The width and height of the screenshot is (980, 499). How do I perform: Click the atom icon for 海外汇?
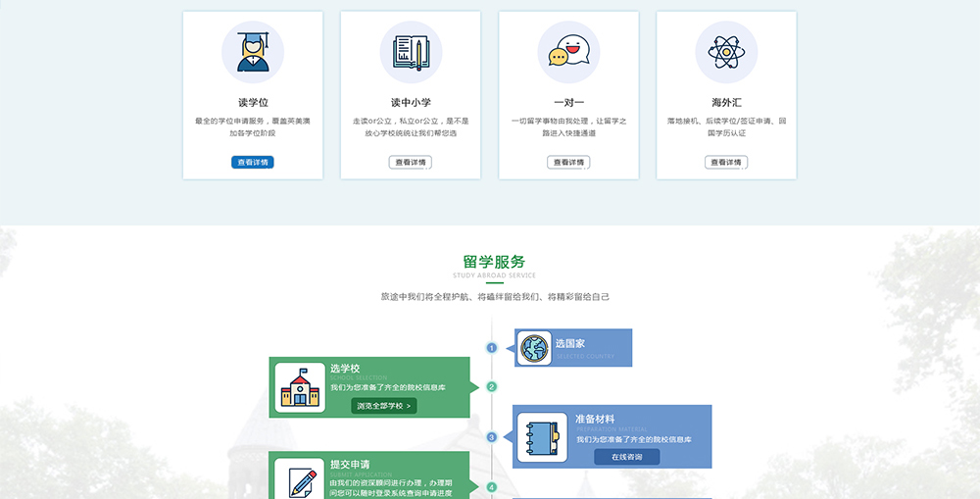pos(726,52)
